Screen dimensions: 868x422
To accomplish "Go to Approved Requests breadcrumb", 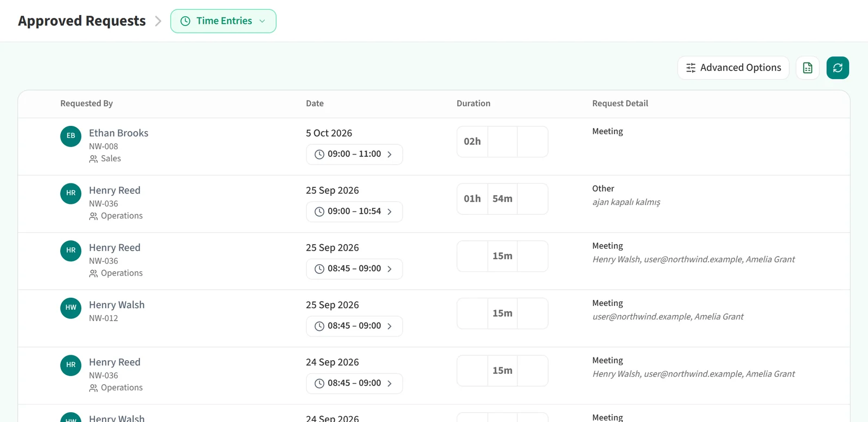I will 82,21.
